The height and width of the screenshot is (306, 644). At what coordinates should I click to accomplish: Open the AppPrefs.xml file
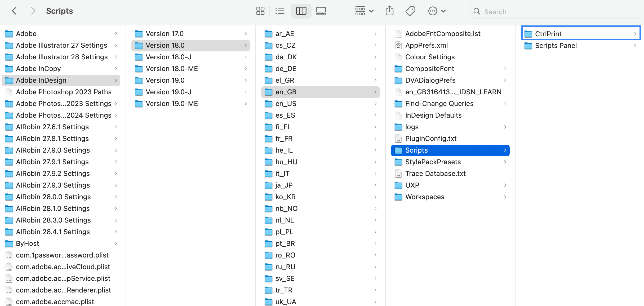(x=450, y=45)
